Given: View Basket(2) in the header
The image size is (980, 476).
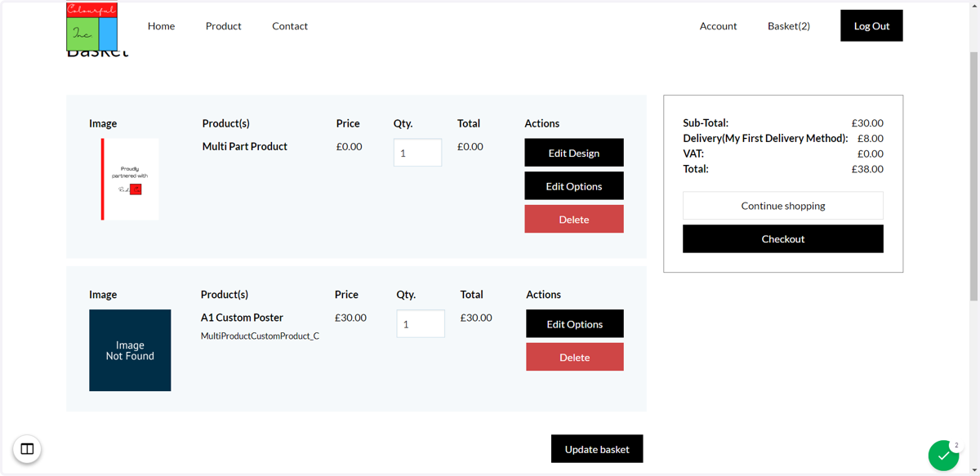Looking at the screenshot, I should tap(789, 26).
